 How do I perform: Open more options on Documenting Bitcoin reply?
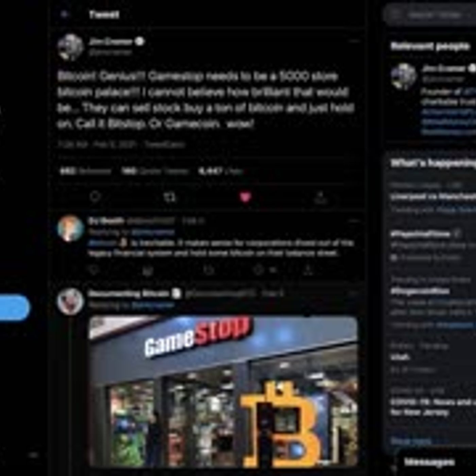pos(354,293)
